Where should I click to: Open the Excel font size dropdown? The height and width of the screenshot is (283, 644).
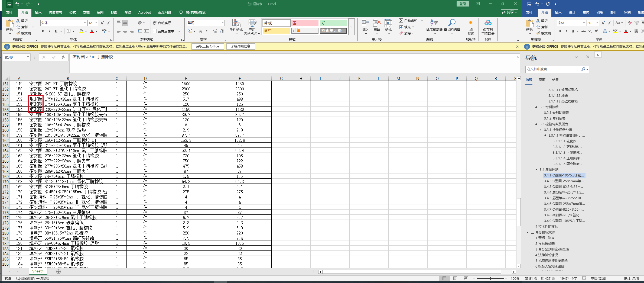point(96,23)
